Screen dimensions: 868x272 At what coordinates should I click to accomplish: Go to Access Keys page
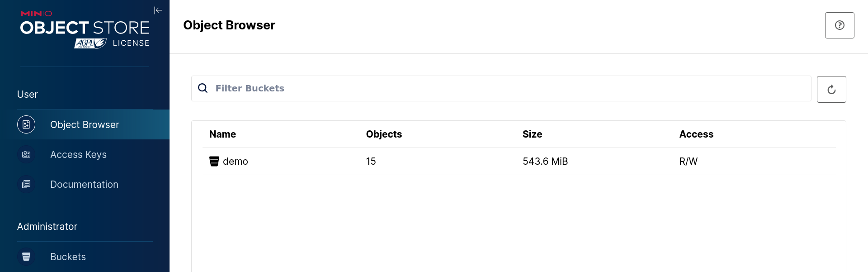[78, 154]
